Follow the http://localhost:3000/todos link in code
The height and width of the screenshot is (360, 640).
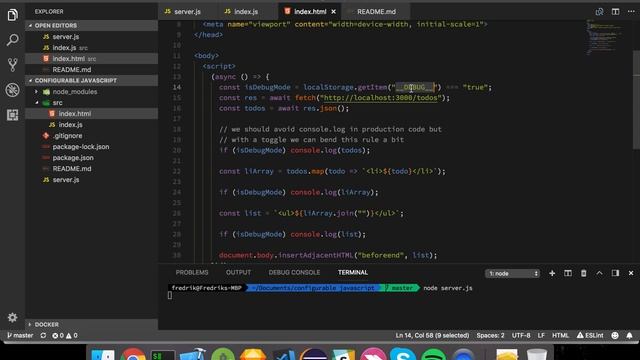380,98
